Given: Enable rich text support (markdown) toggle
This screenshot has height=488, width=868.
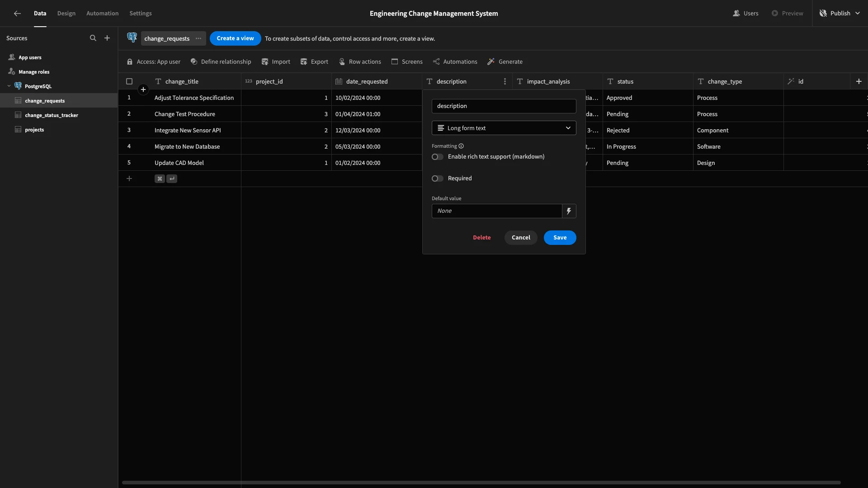Looking at the screenshot, I should [x=437, y=157].
